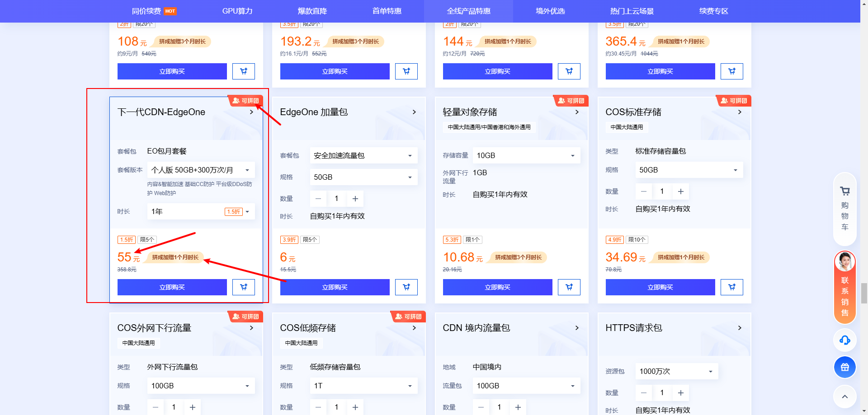This screenshot has height=415, width=868.
Task: Switch to the 同价续费 tab
Action: (154, 11)
